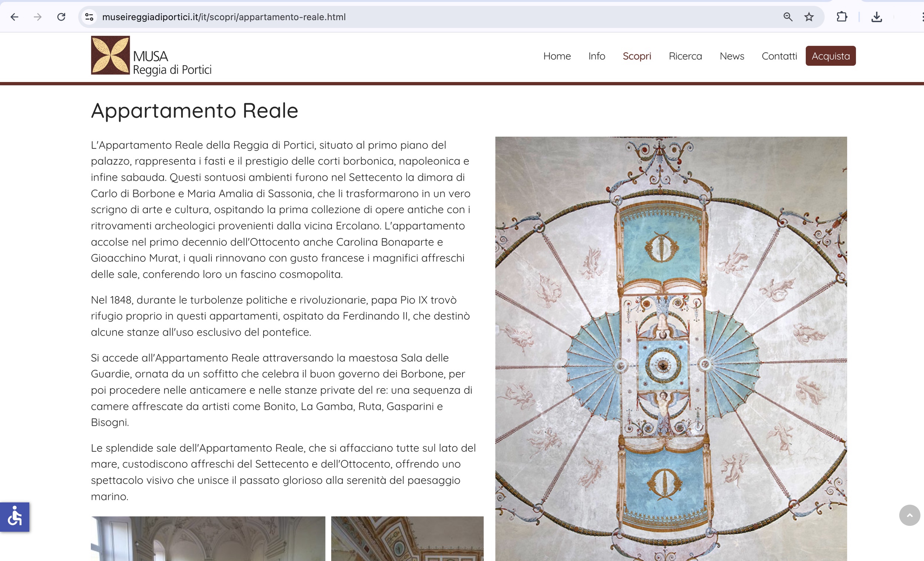This screenshot has height=561, width=924.
Task: Click the browser forward arrow
Action: coord(37,17)
